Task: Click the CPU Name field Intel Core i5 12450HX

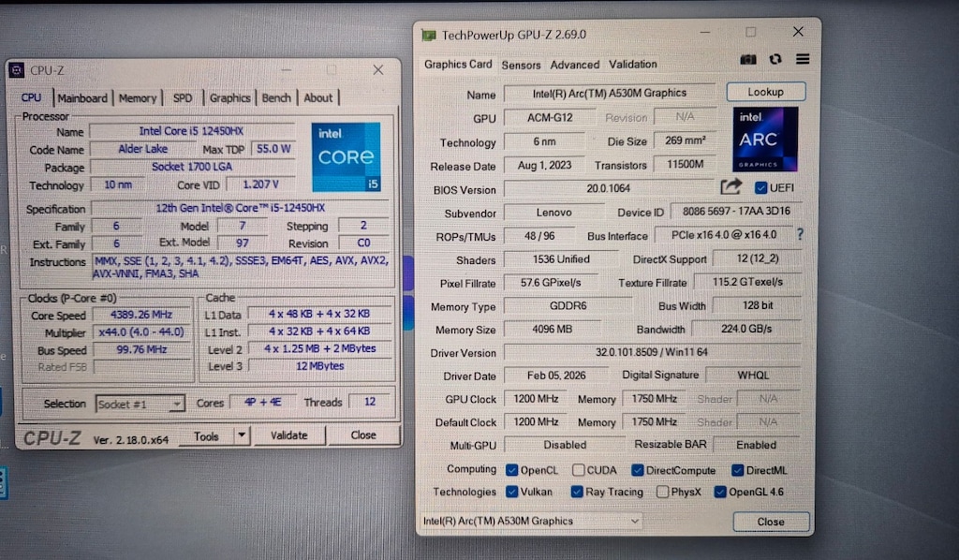Action: click(191, 131)
